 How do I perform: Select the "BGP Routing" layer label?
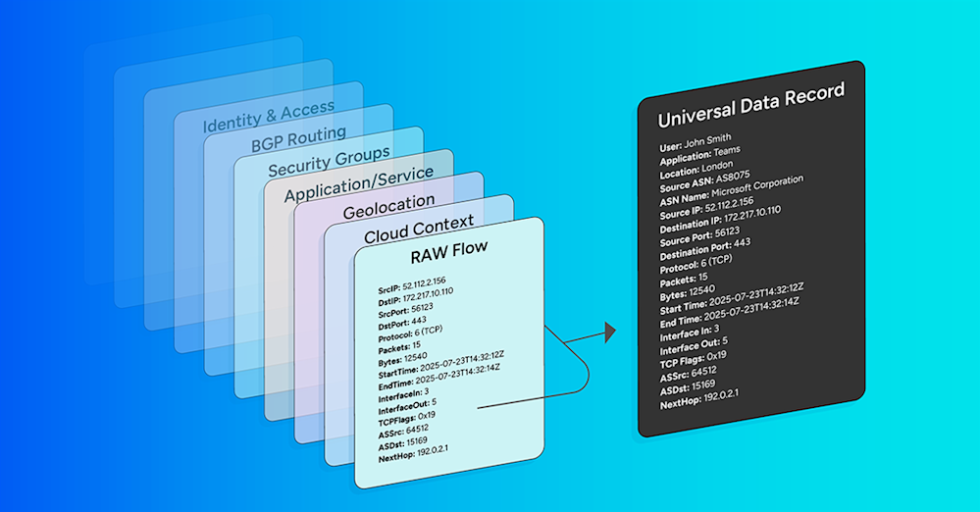(298, 139)
